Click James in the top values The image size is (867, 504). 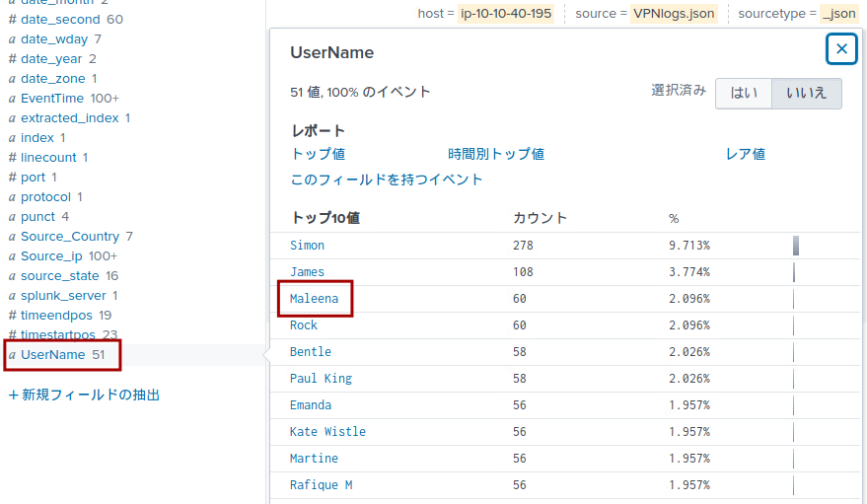point(308,272)
